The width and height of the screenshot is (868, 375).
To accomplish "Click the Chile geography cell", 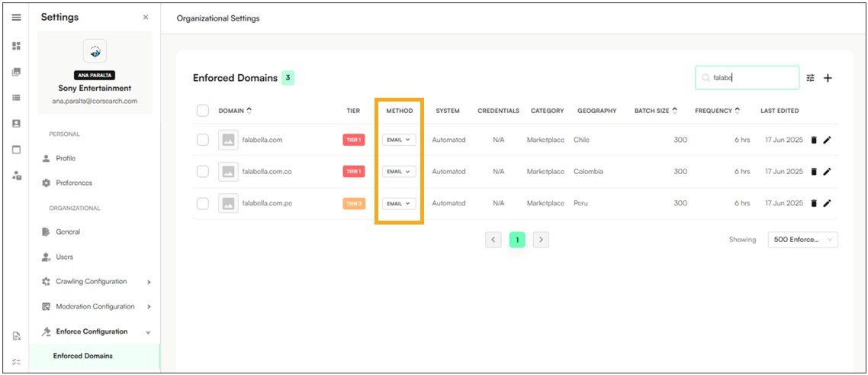I will tap(582, 140).
